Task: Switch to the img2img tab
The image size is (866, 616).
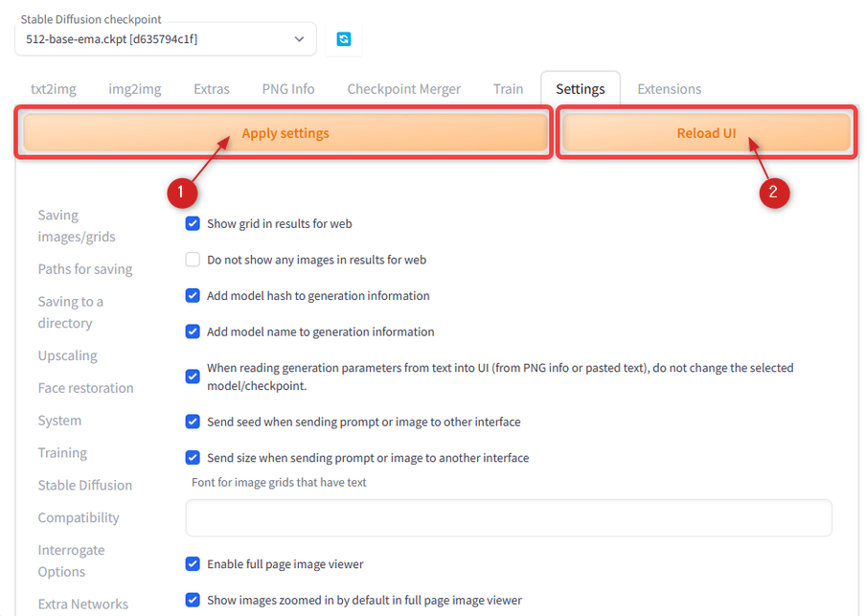Action: 135,89
